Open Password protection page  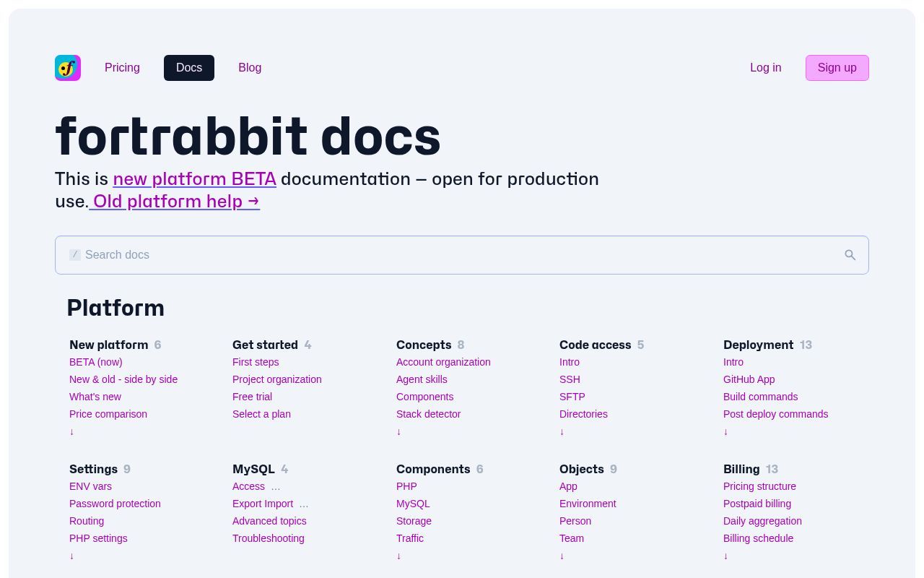[115, 504]
